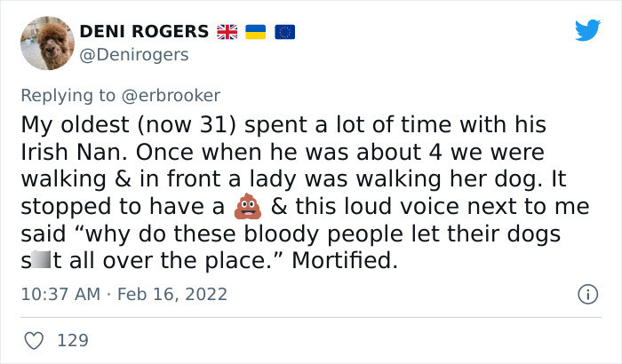Image resolution: width=622 pixels, height=364 pixels.
Task: Like the tweet with the heart icon
Action: click(x=31, y=339)
